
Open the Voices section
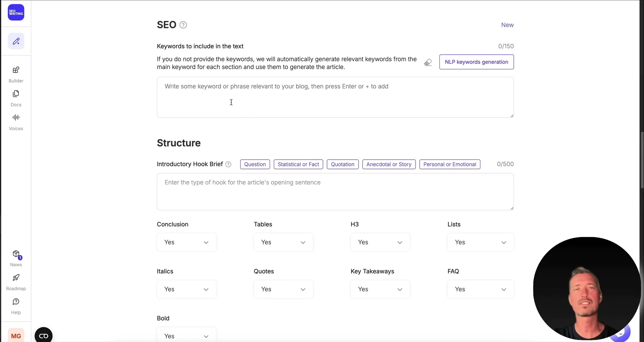[16, 122]
